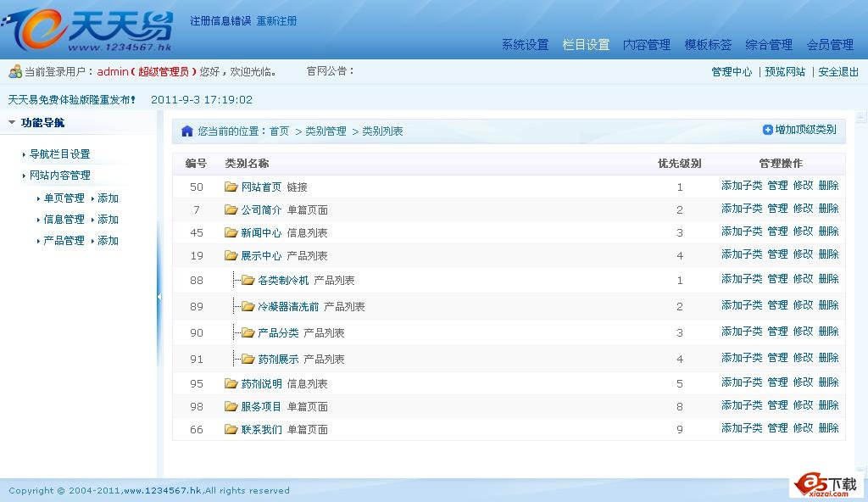The width and height of the screenshot is (868, 502).
Task: Click the folder icon beside 联系我们
Action: (x=231, y=429)
